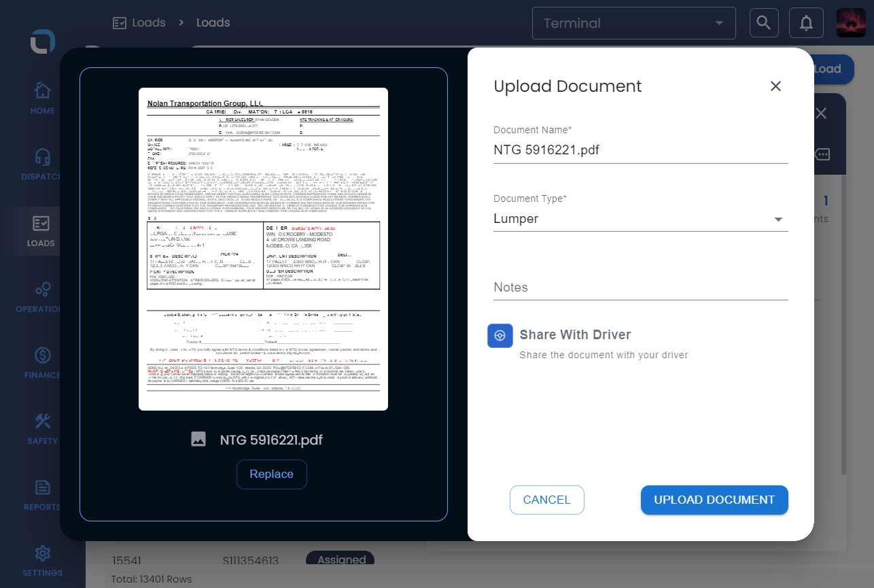Screen dimensions: 874x588
Task: Open the user profile avatar
Action: pos(850,23)
